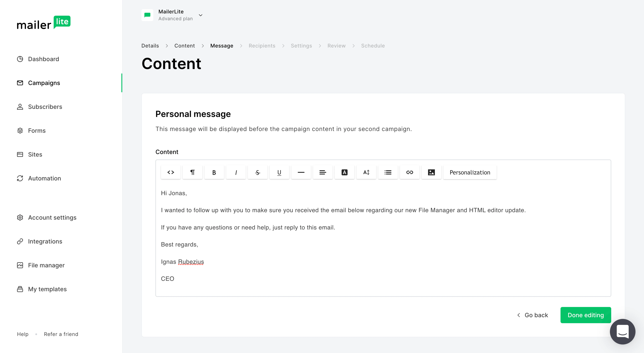
Task: Open the Personalization menu
Action: (470, 172)
